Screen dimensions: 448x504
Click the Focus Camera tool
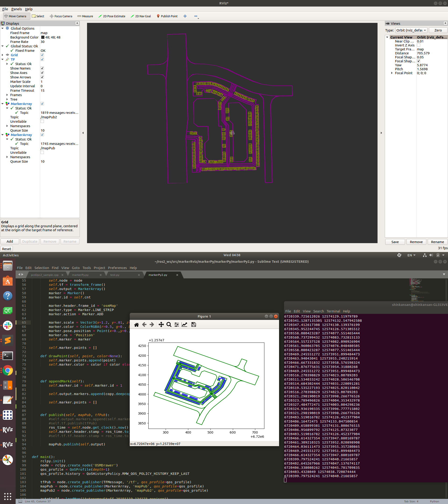pyautogui.click(x=61, y=16)
